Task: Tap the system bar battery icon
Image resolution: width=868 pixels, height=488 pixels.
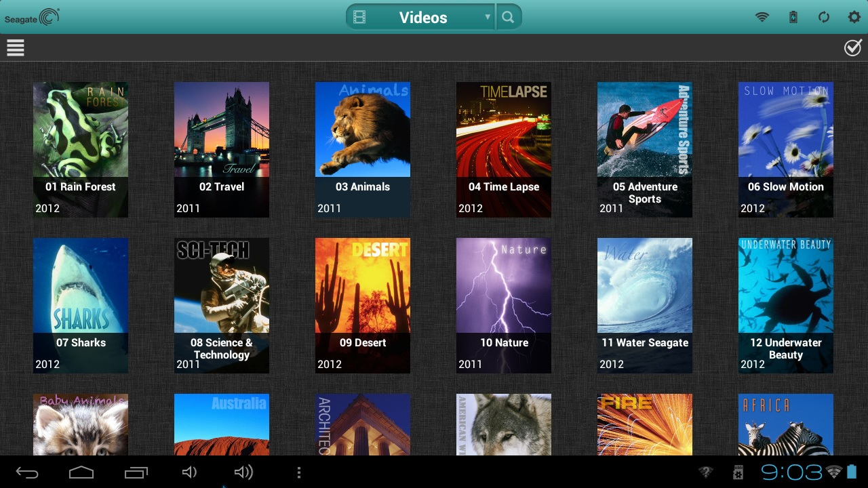Action: pyautogui.click(x=852, y=472)
